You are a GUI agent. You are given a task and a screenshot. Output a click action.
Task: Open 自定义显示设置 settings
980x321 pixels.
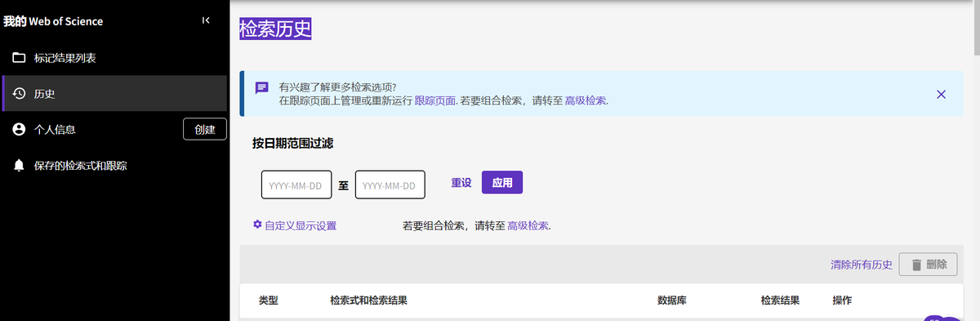301,225
